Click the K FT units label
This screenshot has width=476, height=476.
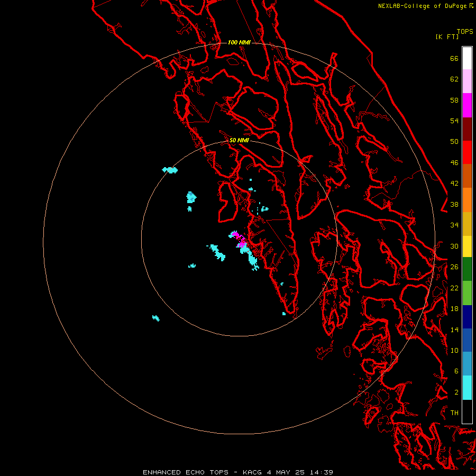pyautogui.click(x=447, y=37)
